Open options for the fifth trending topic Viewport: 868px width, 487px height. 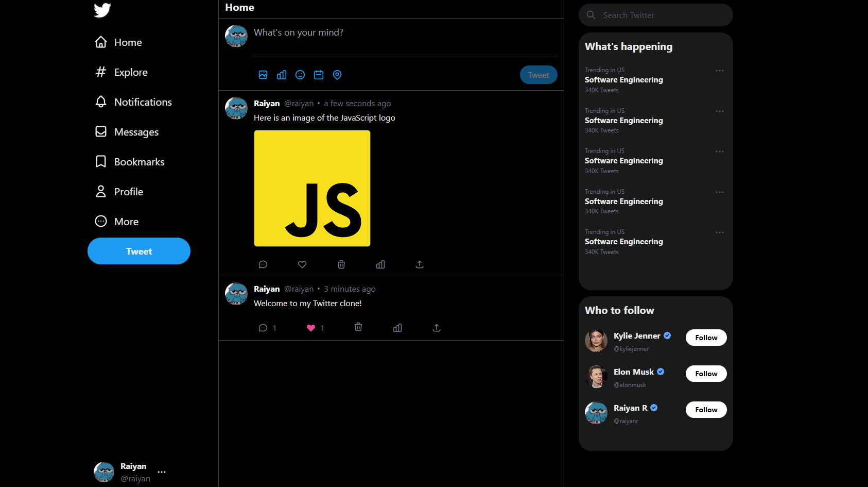720,232
